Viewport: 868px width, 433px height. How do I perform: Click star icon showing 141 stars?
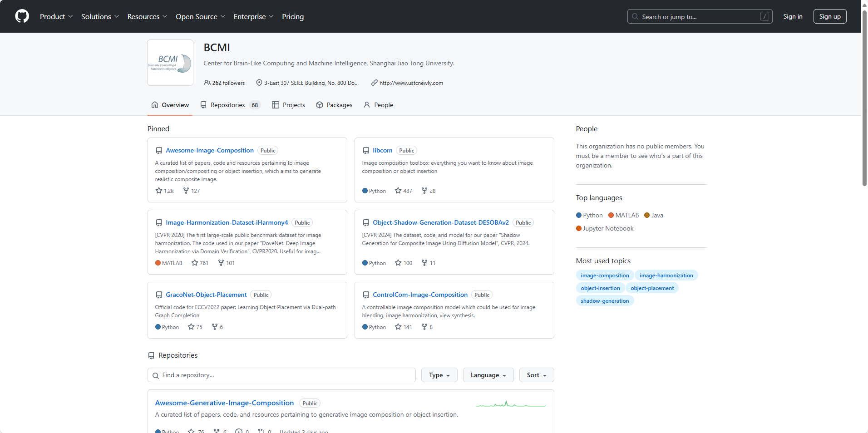tap(398, 327)
